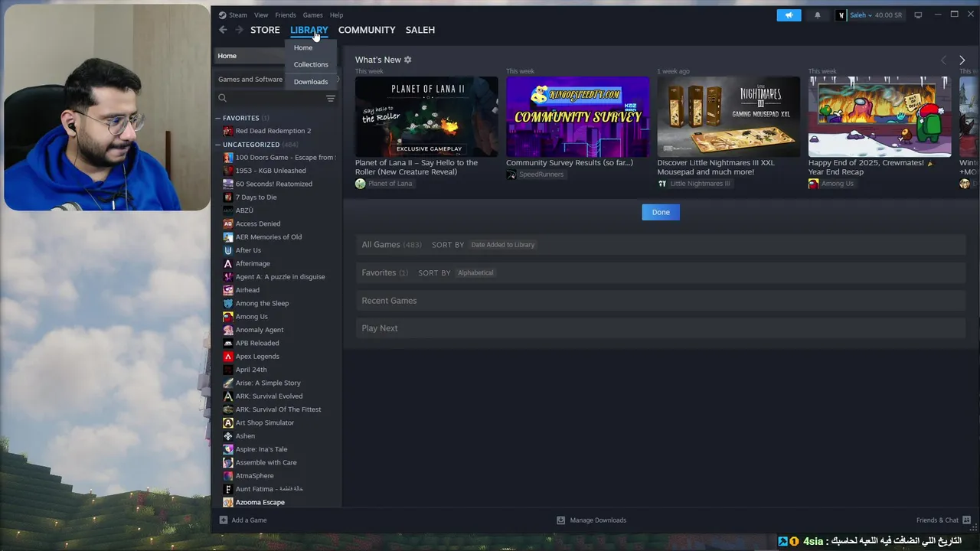Click the Art Shop Simulator game icon
The height and width of the screenshot is (551, 980).
[x=228, y=422]
